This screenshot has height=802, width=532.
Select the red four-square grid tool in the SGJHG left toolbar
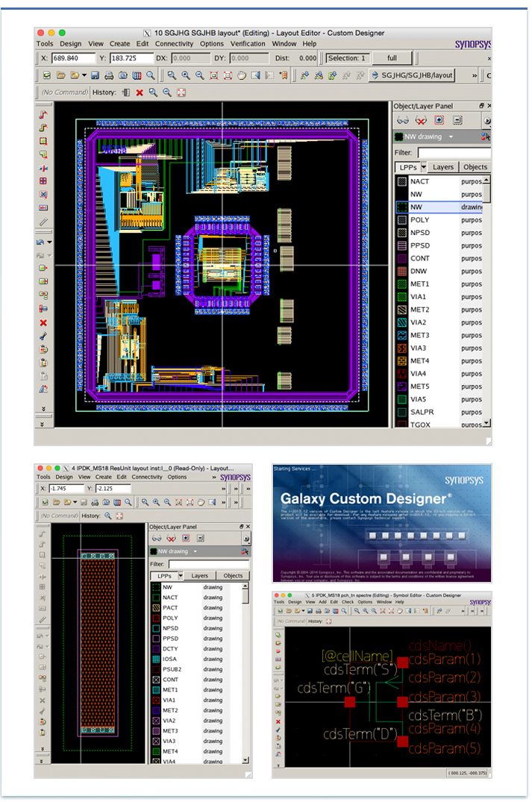(x=43, y=181)
